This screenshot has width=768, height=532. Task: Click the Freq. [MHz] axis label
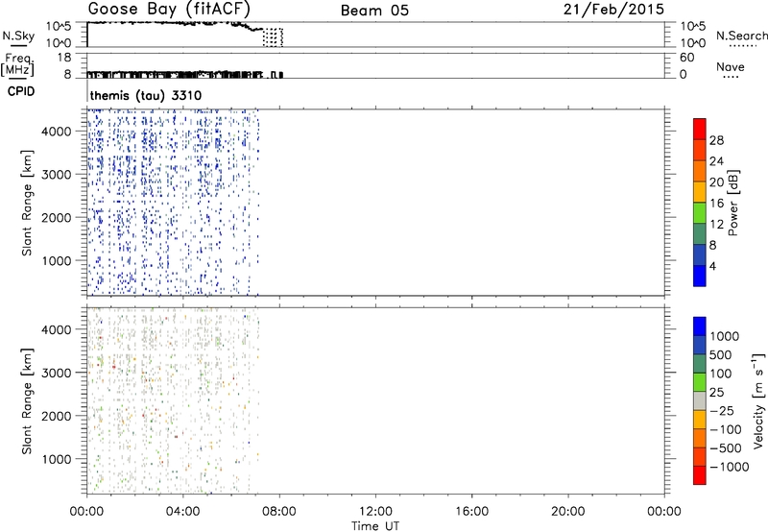(x=18, y=65)
